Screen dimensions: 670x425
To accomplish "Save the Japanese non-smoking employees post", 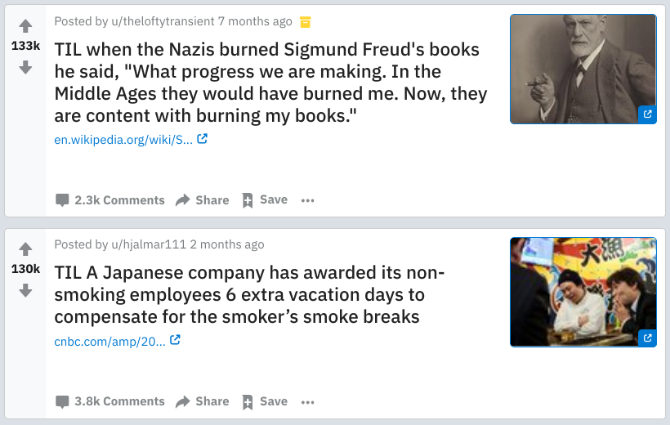I will point(264,401).
